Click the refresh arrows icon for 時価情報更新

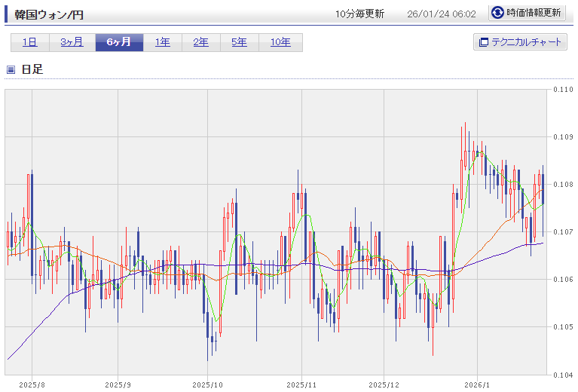(x=498, y=13)
